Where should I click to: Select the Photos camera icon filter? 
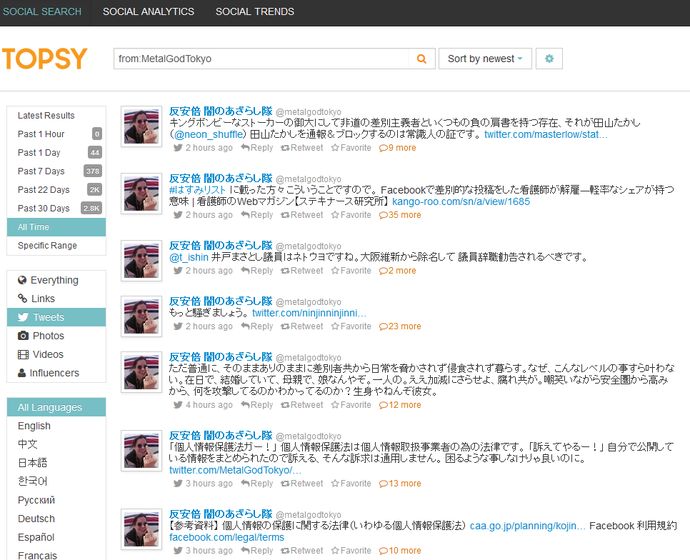tap(56, 336)
